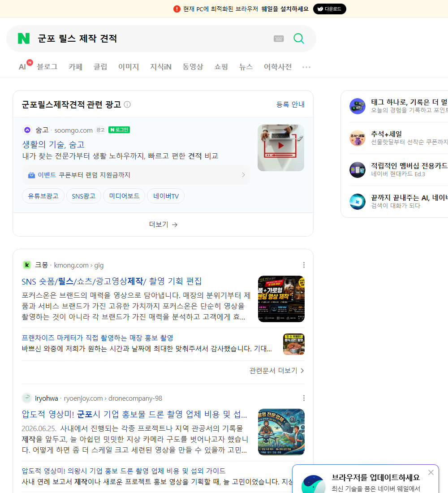Click 더보기 to show more ads

[x=163, y=225]
